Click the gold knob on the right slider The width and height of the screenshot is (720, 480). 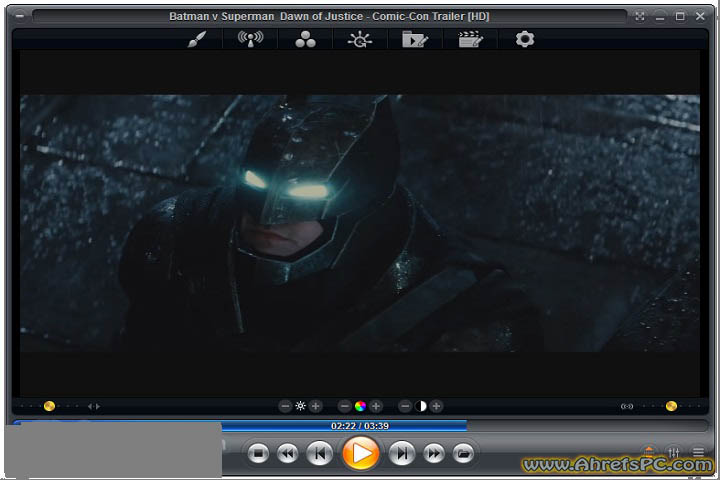(671, 406)
